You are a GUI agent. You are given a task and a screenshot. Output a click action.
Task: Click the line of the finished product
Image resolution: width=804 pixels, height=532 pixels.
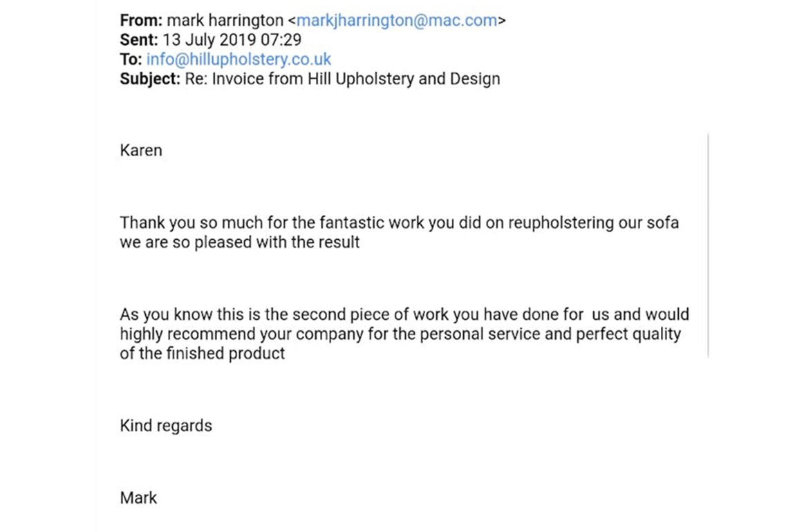pos(203,354)
